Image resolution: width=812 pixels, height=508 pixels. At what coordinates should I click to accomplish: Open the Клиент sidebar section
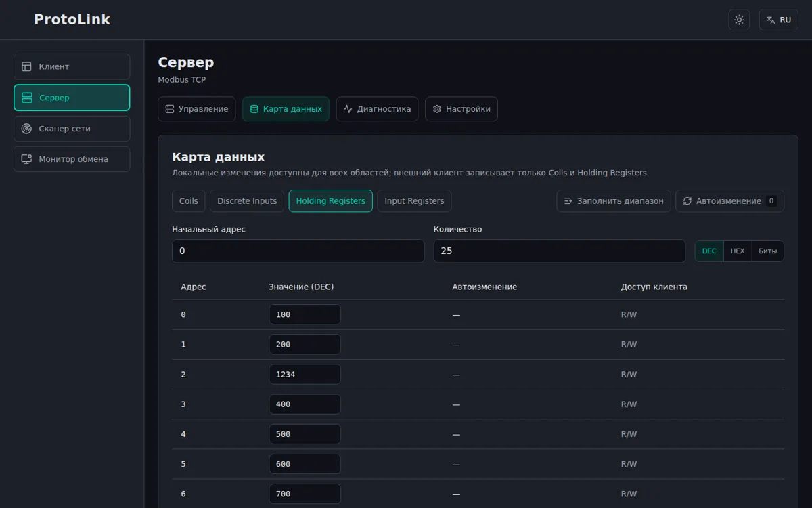click(72, 66)
